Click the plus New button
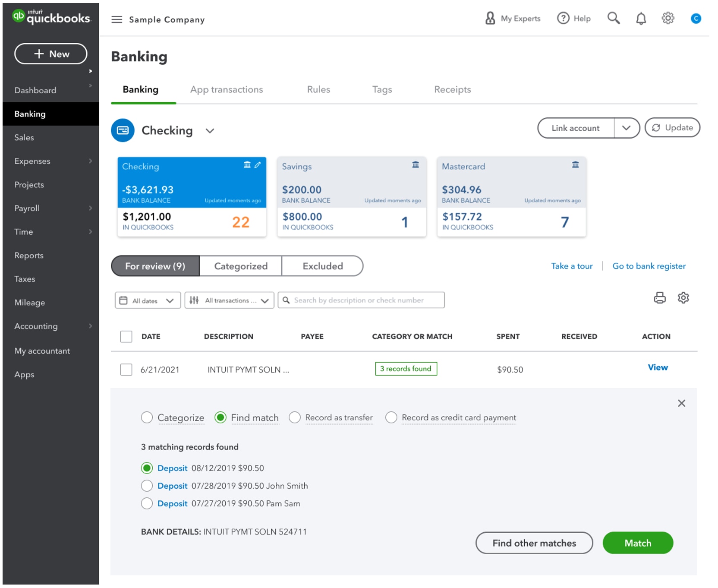 coord(51,54)
